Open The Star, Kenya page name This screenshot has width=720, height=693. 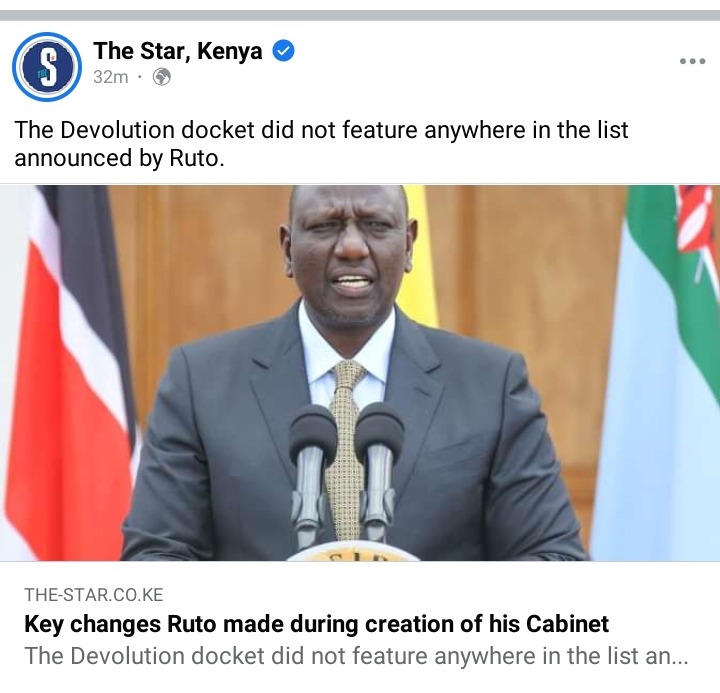point(178,51)
